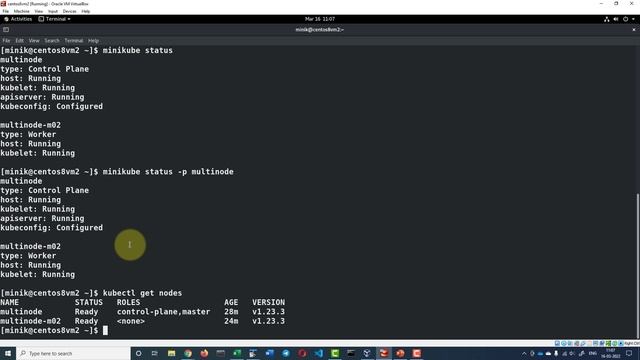Open the network status icon in GNOME top bar

point(607,19)
